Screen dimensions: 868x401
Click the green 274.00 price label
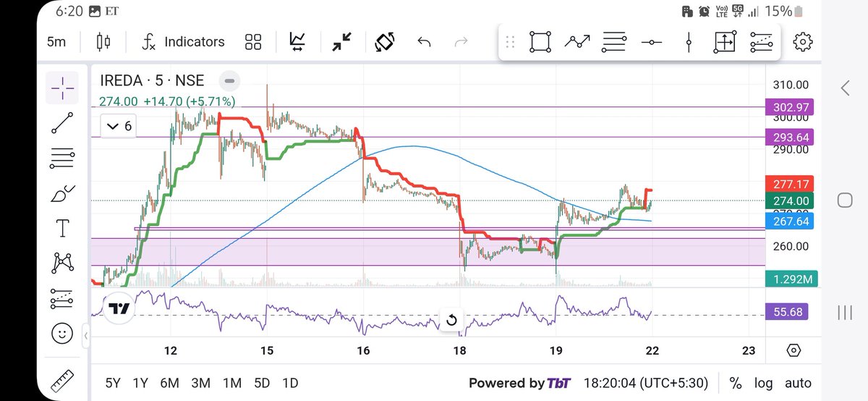tap(789, 200)
